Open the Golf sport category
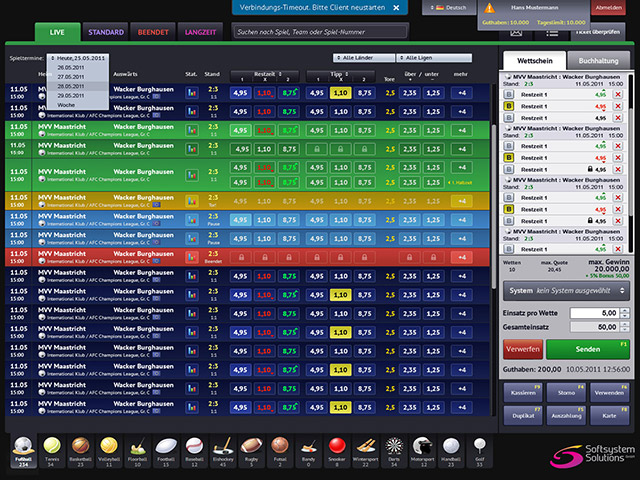The width and height of the screenshot is (640, 480). click(480, 451)
